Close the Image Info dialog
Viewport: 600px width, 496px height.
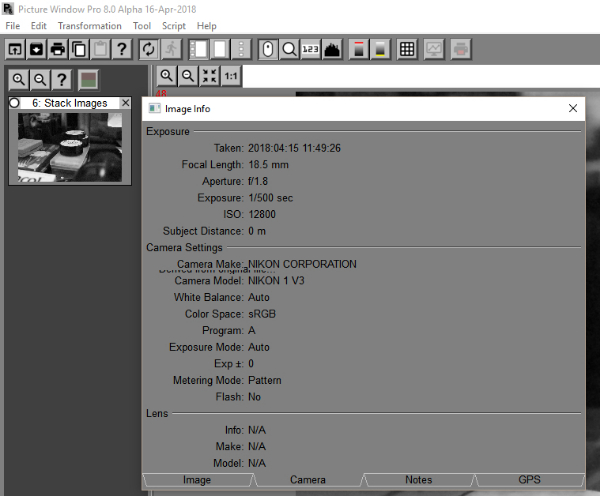click(x=572, y=108)
